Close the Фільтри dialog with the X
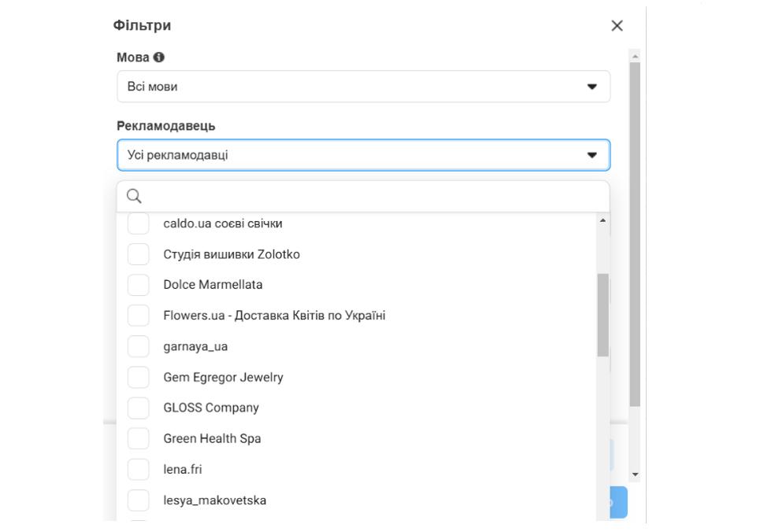The width and height of the screenshot is (760, 532). [617, 26]
